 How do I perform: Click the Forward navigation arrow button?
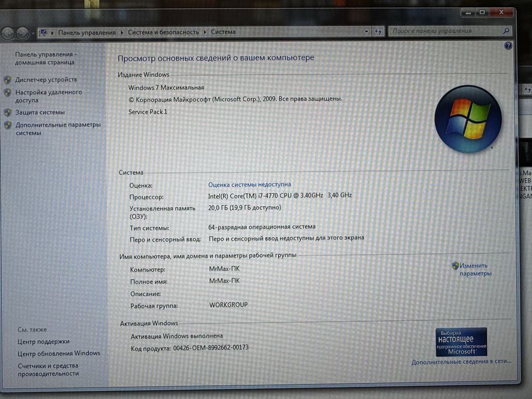coord(22,33)
